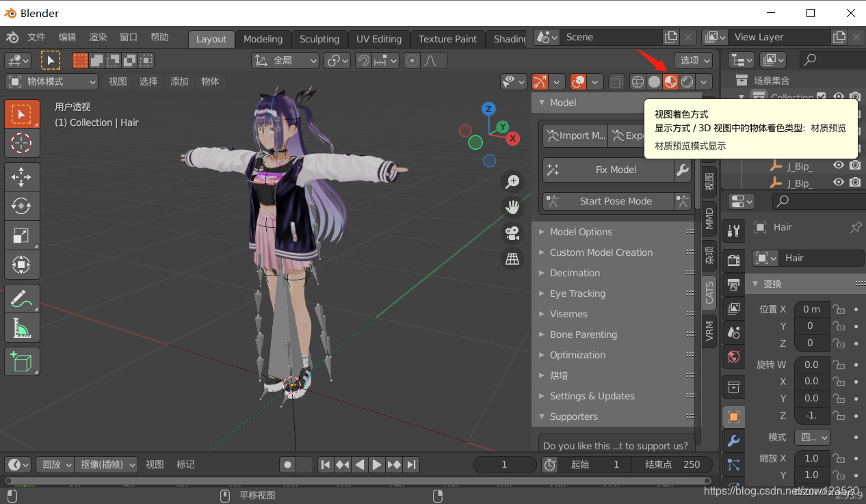Screen dimensions: 866x504
Task: Click the Import Model button
Action: [x=575, y=135]
